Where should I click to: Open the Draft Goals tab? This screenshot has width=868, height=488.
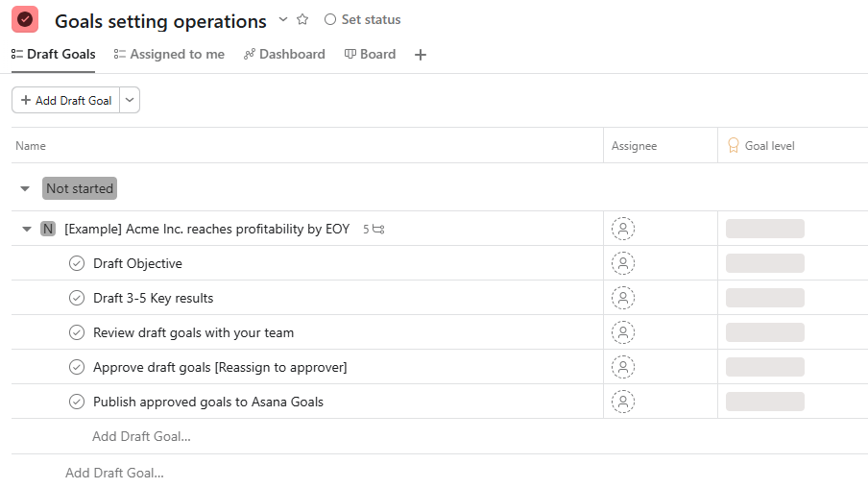click(54, 55)
